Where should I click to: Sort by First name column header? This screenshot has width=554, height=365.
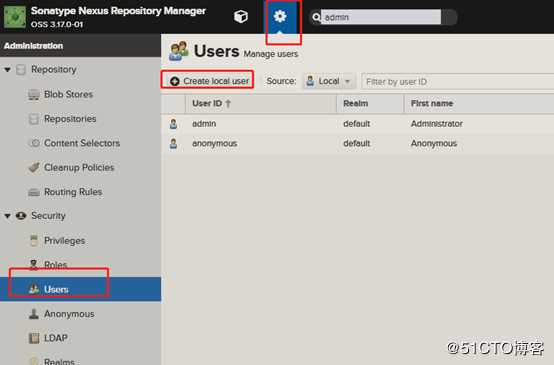click(479, 104)
